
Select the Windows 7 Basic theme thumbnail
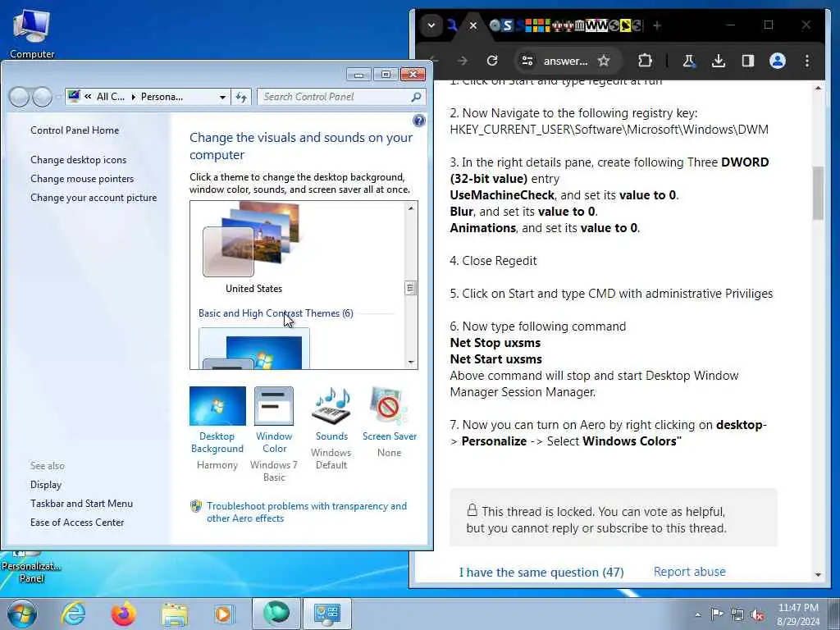tap(254, 349)
